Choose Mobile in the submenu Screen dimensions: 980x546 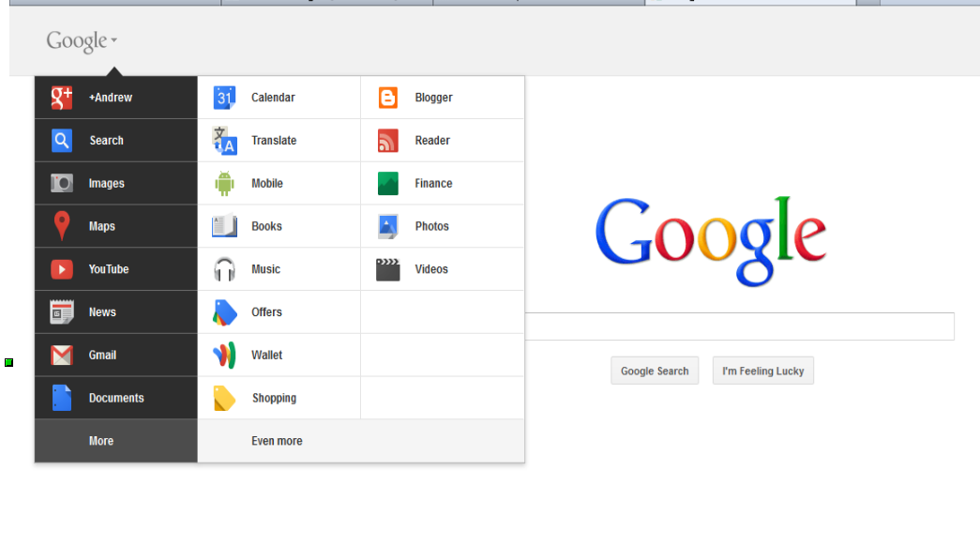tap(279, 183)
